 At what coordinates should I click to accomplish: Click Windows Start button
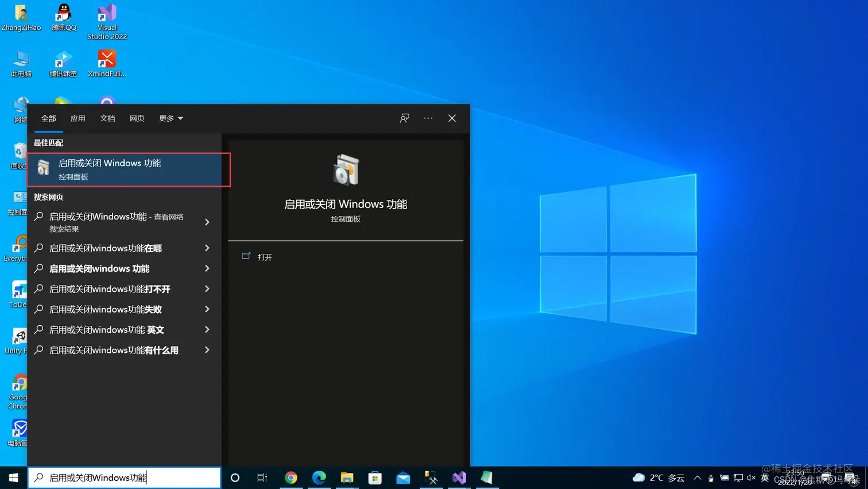click(x=13, y=478)
